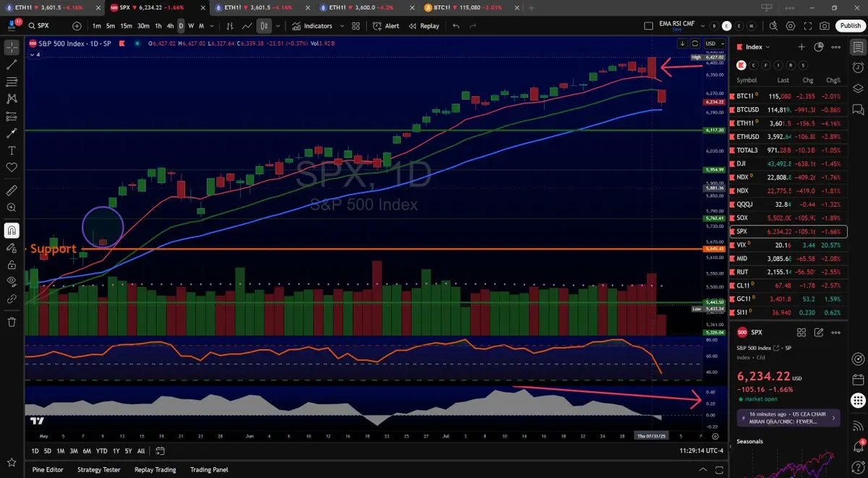Open the Replay Trading tab

pyautogui.click(x=155, y=469)
